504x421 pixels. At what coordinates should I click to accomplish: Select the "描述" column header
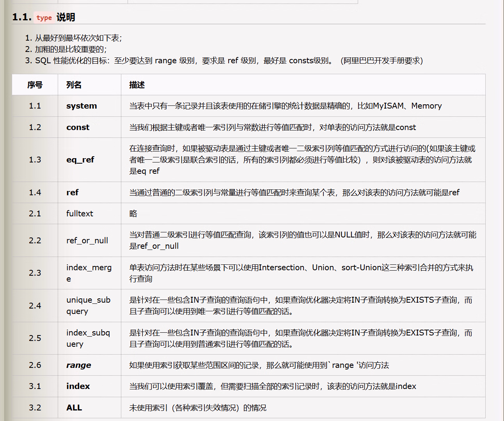click(137, 85)
